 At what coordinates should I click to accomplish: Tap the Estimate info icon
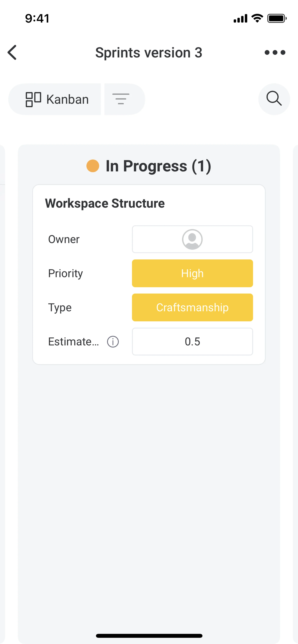click(113, 341)
